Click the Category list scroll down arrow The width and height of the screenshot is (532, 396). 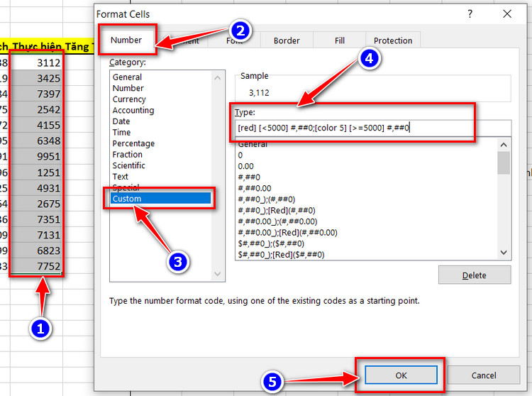(218, 273)
